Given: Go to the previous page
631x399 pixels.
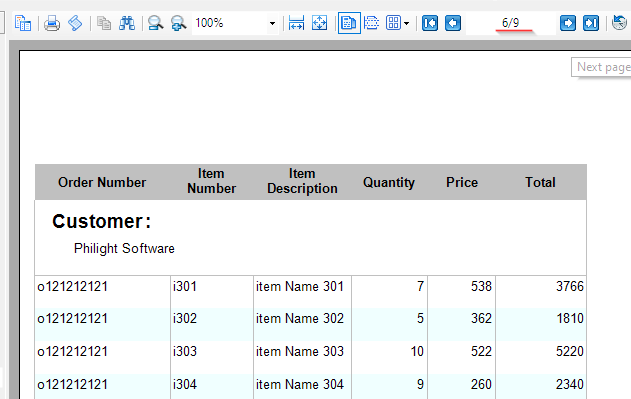Looking at the screenshot, I should tap(453, 23).
